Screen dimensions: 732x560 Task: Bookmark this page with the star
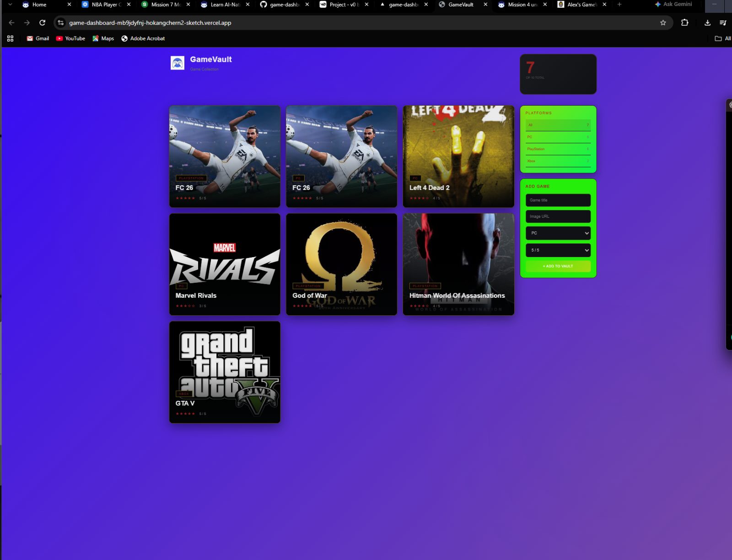pyautogui.click(x=663, y=22)
